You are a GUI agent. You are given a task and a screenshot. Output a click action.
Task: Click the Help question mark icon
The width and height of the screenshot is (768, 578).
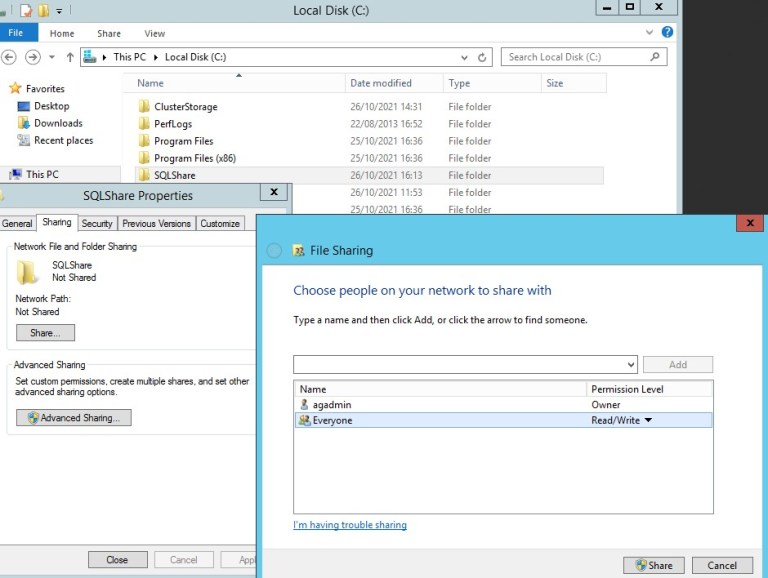coord(667,33)
